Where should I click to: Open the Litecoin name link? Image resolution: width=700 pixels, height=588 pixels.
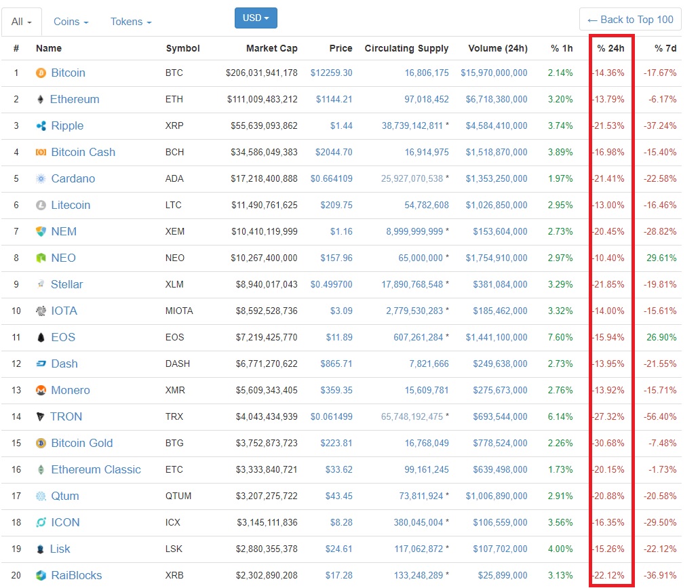click(x=71, y=205)
